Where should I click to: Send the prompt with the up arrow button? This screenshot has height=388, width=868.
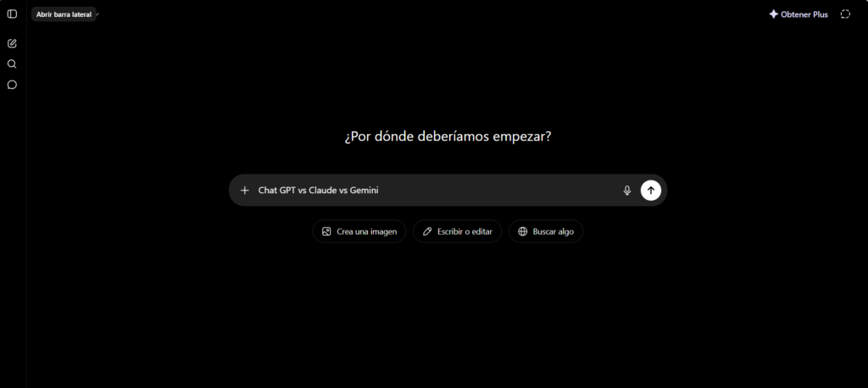coord(651,191)
